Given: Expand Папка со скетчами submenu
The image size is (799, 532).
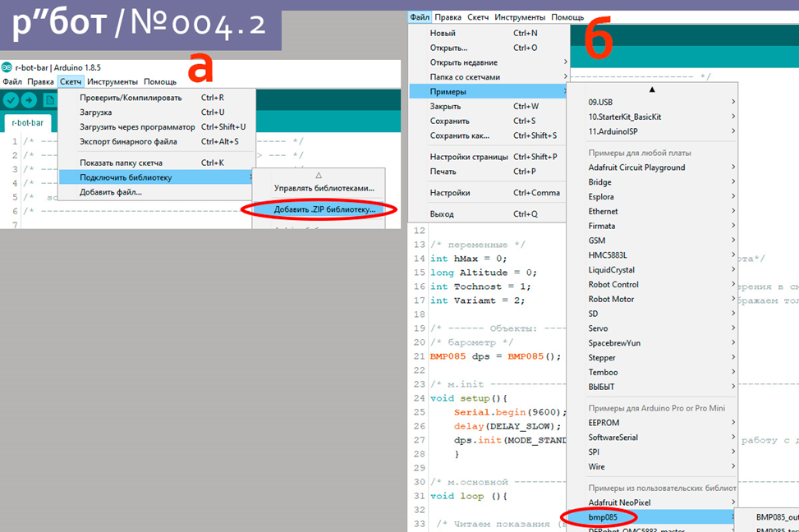Looking at the screenshot, I should [x=489, y=77].
